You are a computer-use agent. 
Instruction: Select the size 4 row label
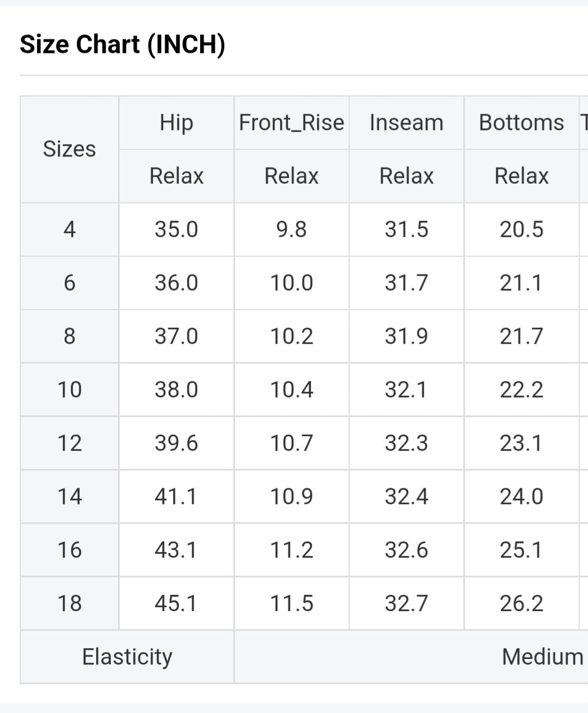tap(69, 229)
